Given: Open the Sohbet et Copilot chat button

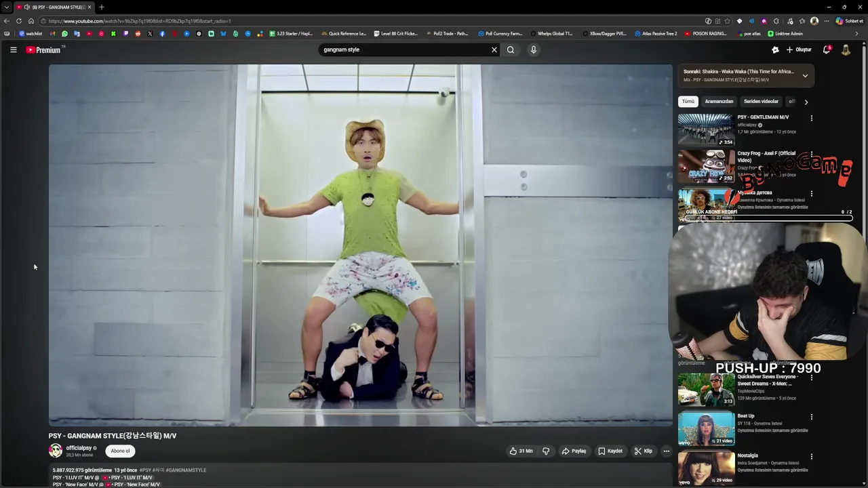Looking at the screenshot, I should 850,21.
